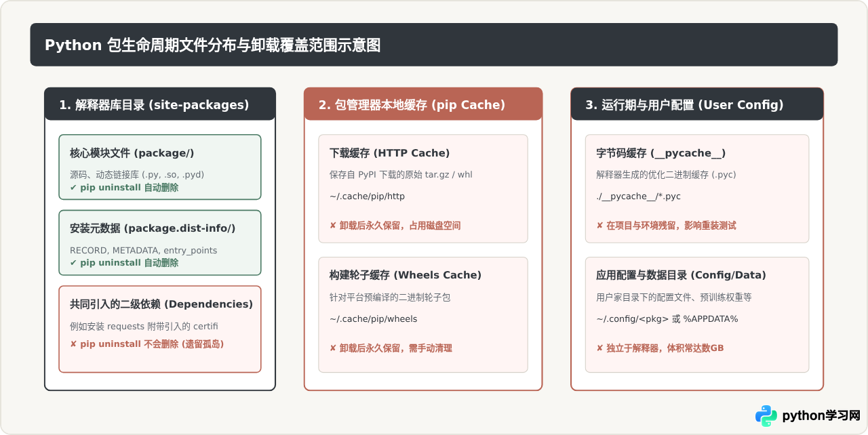Select path "./__pycache__/*.pyc"
The height and width of the screenshot is (435, 868).
pos(639,196)
